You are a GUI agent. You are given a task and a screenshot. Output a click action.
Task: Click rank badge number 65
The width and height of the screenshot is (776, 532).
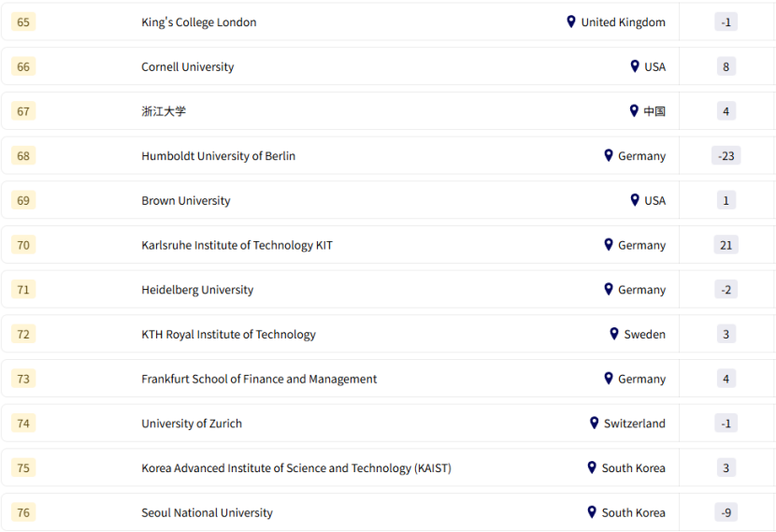(x=23, y=22)
